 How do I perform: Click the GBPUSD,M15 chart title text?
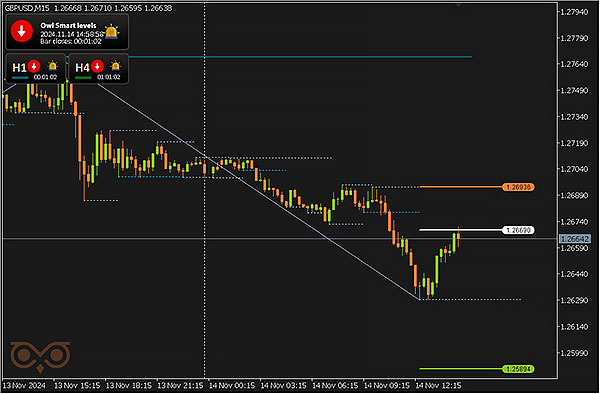27,8
